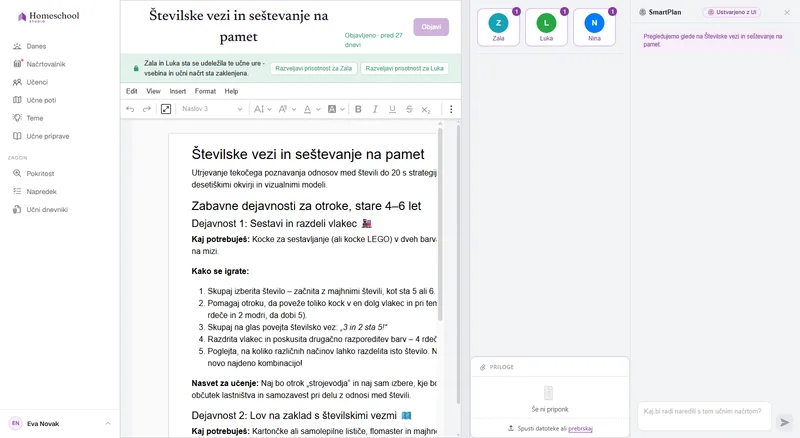Open the font size dropdown arrow
The image size is (800, 438).
(294, 109)
